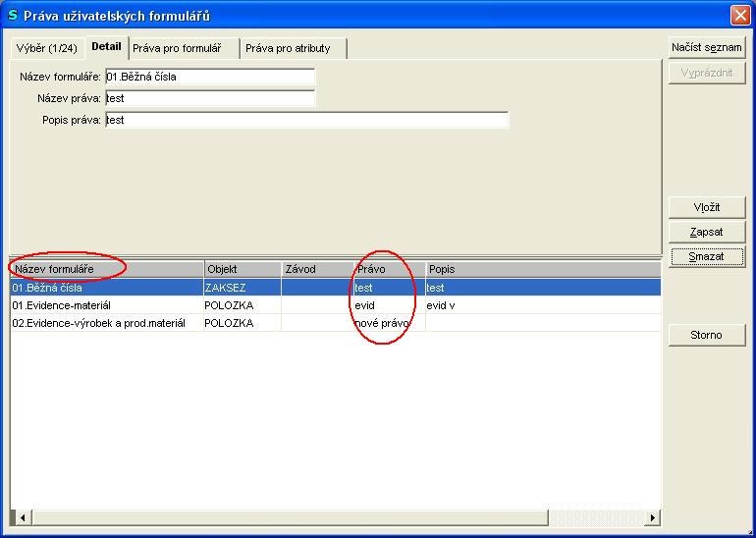This screenshot has height=538, width=756.
Task: Select the 01.Evidence-materiál row
Action: click(106, 305)
